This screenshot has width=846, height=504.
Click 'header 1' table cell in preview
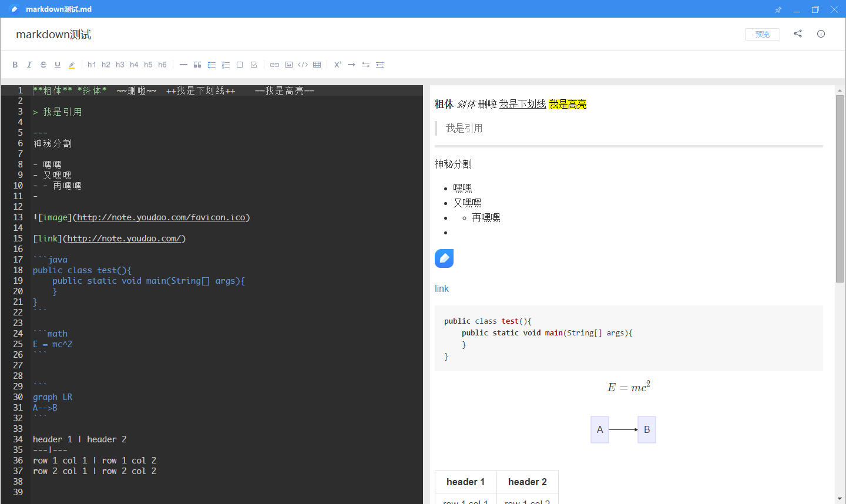[x=466, y=482]
